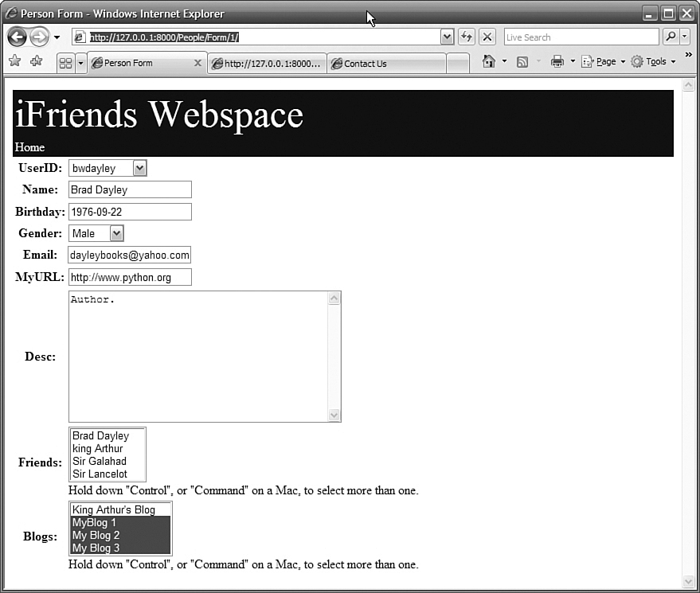This screenshot has height=593, width=700.
Task: Click the Home link in header
Action: 29,147
